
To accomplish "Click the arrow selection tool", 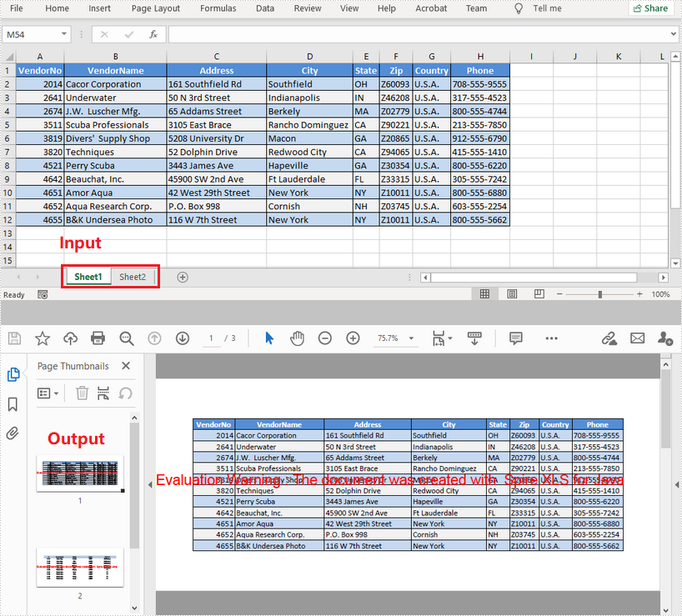I will pos(269,338).
